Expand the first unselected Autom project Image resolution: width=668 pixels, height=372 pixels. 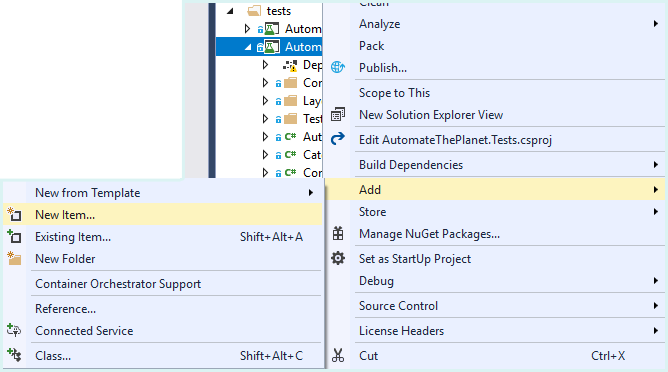pos(247,29)
